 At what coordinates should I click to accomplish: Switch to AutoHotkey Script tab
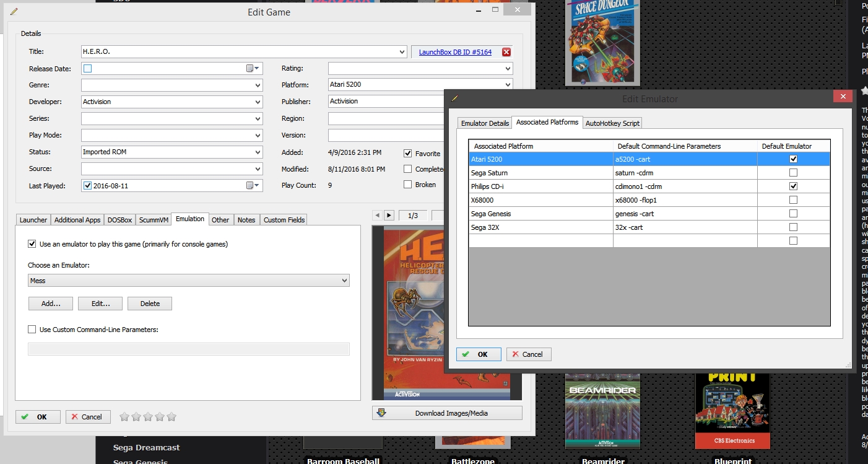pos(612,123)
